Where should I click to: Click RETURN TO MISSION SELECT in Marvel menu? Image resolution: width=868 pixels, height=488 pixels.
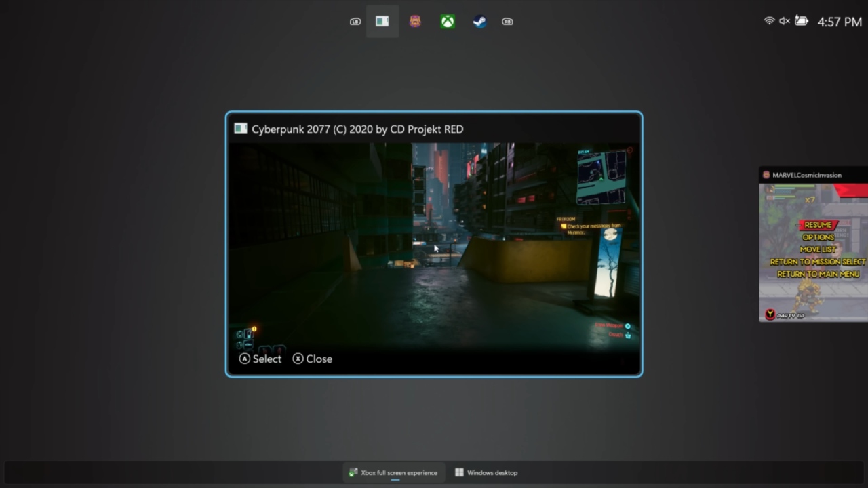coord(818,262)
